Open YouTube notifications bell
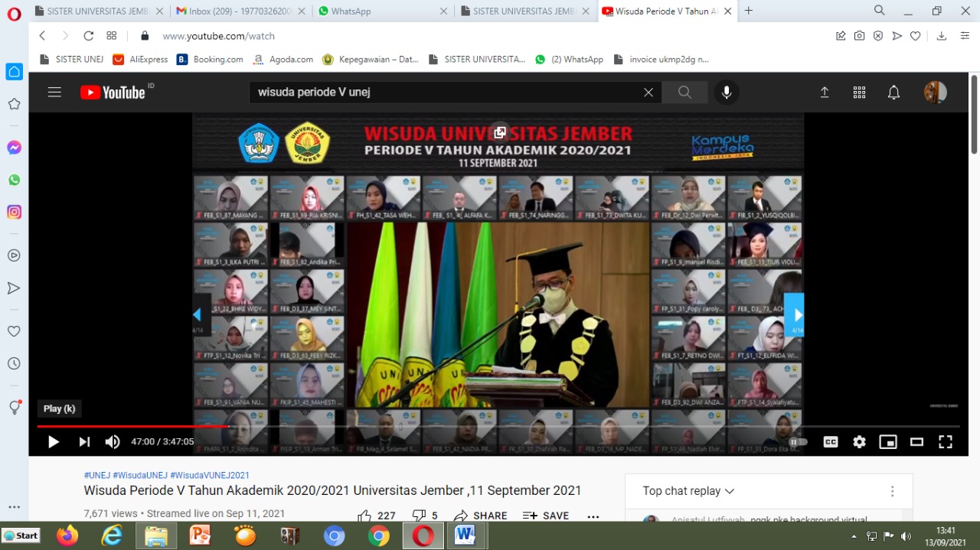Image resolution: width=980 pixels, height=550 pixels. click(x=893, y=93)
